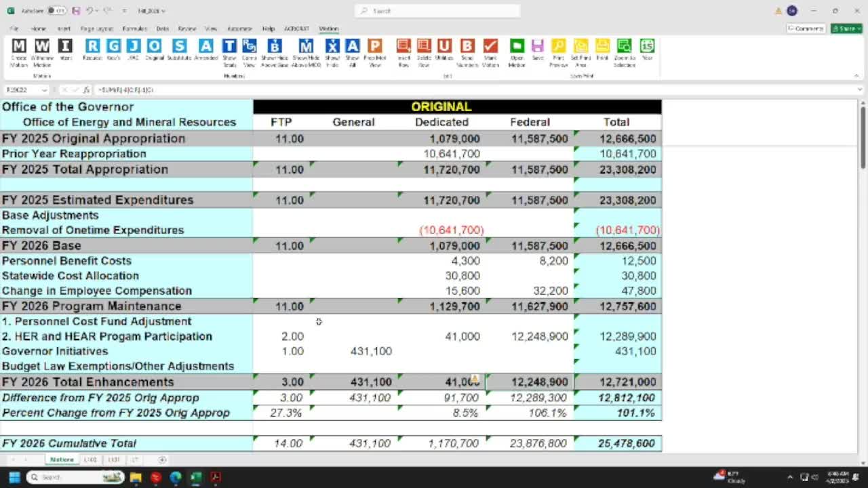Click the green Open Motion icon
Image resolution: width=868 pixels, height=488 pixels.
[517, 46]
